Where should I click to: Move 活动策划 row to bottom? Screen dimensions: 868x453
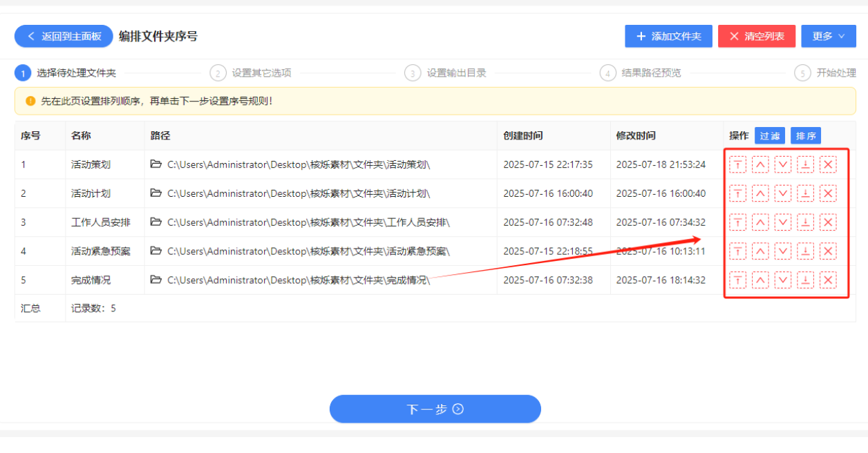(805, 164)
